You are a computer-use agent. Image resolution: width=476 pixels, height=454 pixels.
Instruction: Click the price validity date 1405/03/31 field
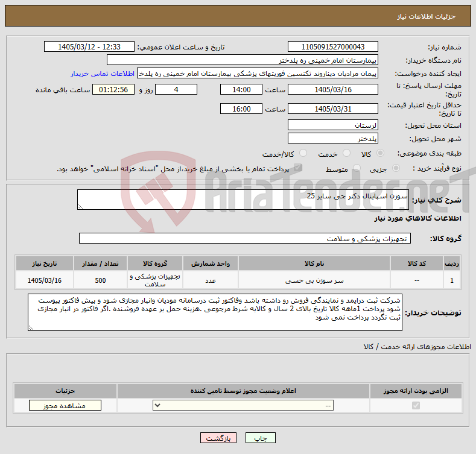pyautogui.click(x=332, y=109)
